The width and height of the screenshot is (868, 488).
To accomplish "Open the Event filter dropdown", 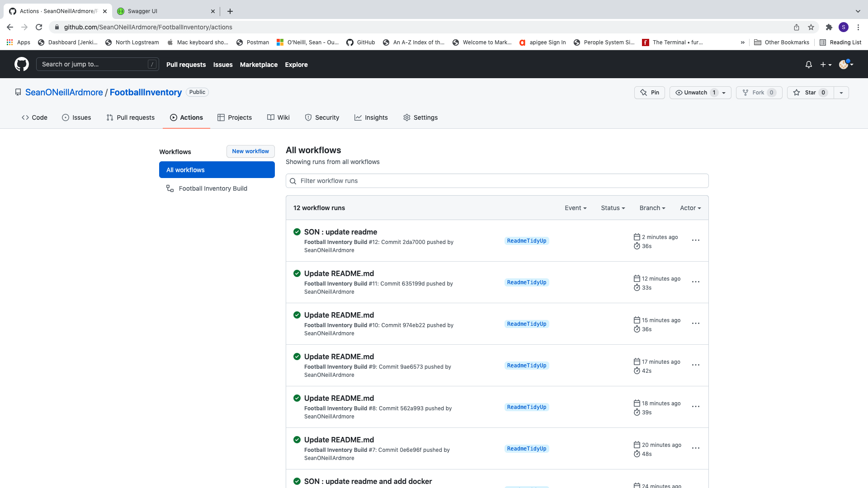I will pyautogui.click(x=576, y=208).
